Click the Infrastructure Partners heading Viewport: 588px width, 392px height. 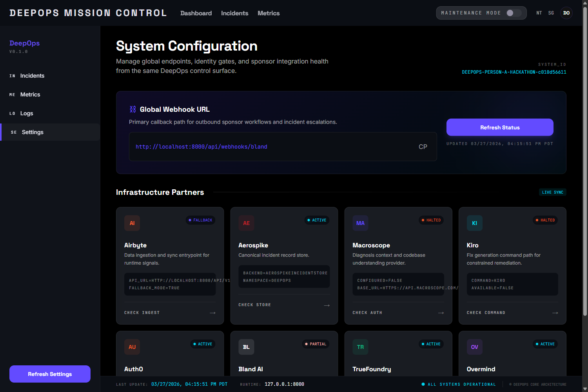160,192
